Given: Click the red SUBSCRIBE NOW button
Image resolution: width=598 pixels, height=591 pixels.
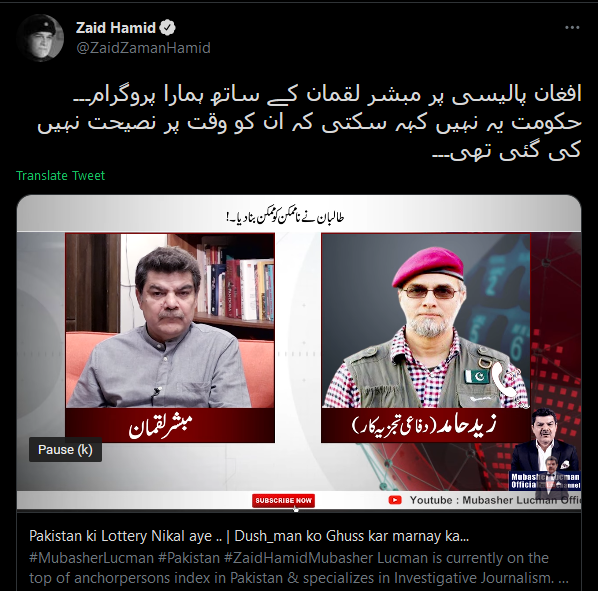Looking at the screenshot, I should pyautogui.click(x=283, y=500).
